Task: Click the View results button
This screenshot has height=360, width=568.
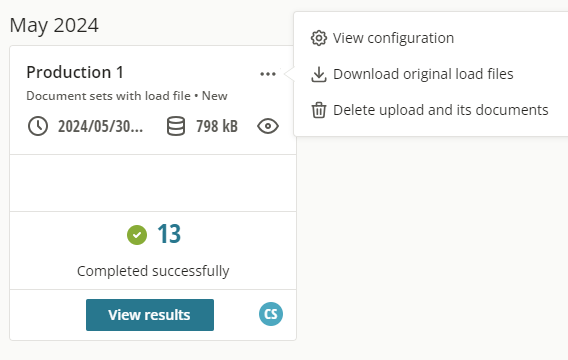Action: [150, 315]
